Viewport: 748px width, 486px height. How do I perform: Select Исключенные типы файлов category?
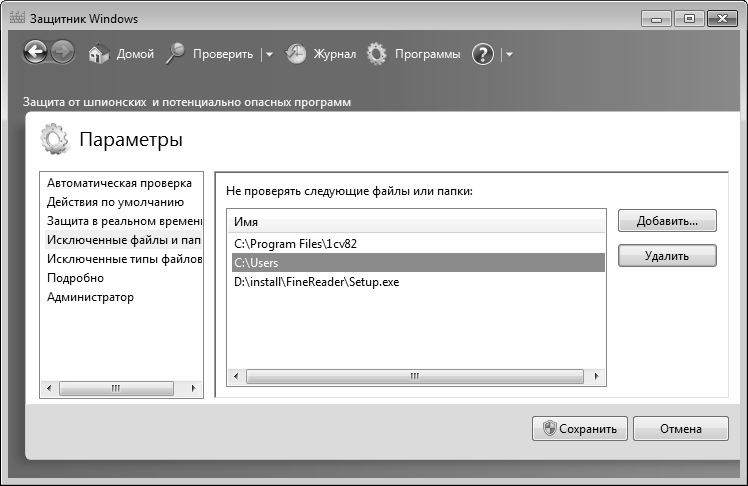pos(124,259)
